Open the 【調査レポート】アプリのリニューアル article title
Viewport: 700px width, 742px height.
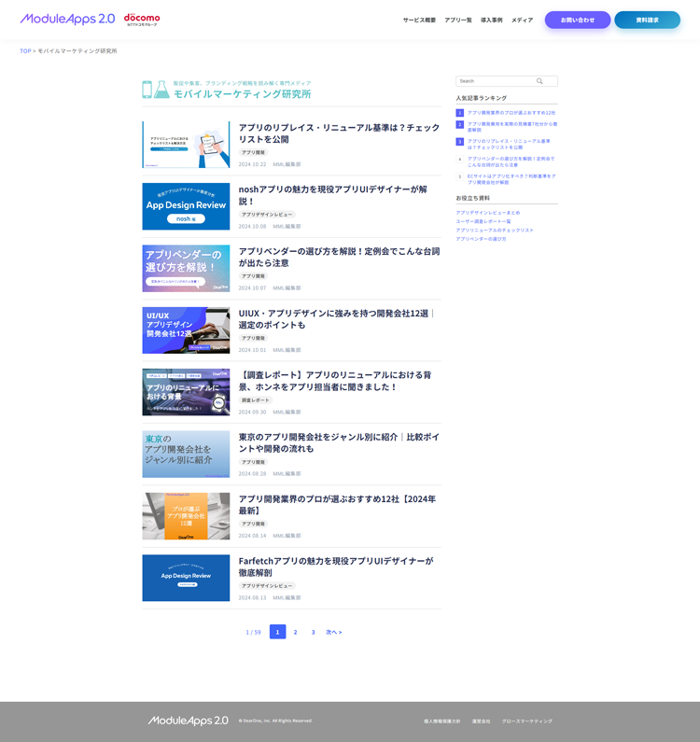pos(335,381)
